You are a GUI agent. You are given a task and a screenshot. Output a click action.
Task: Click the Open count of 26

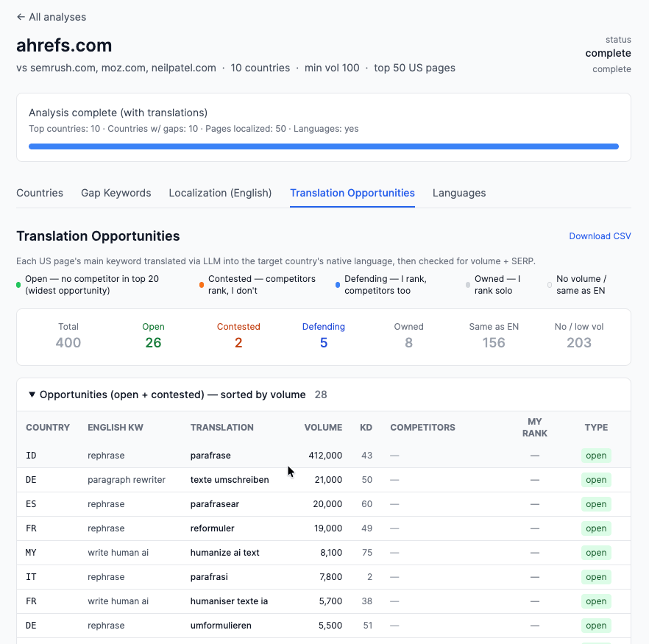[x=153, y=342]
